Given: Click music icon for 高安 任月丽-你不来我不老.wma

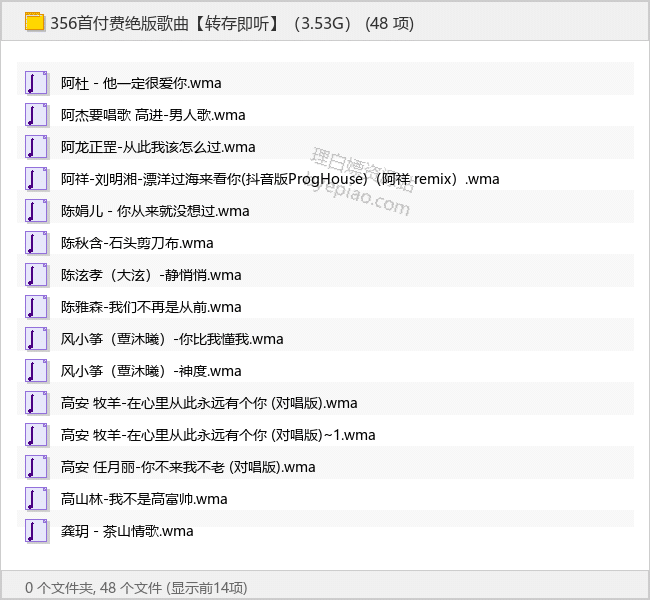Looking at the screenshot, I should [36, 467].
